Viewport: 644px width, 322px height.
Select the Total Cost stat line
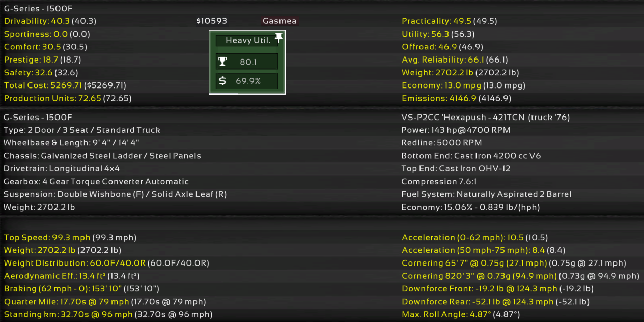65,85
